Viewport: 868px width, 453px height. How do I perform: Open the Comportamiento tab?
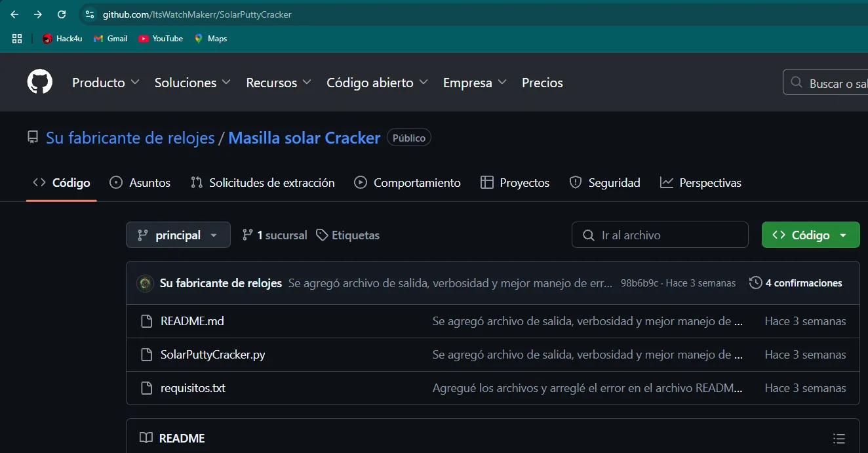[x=407, y=183]
